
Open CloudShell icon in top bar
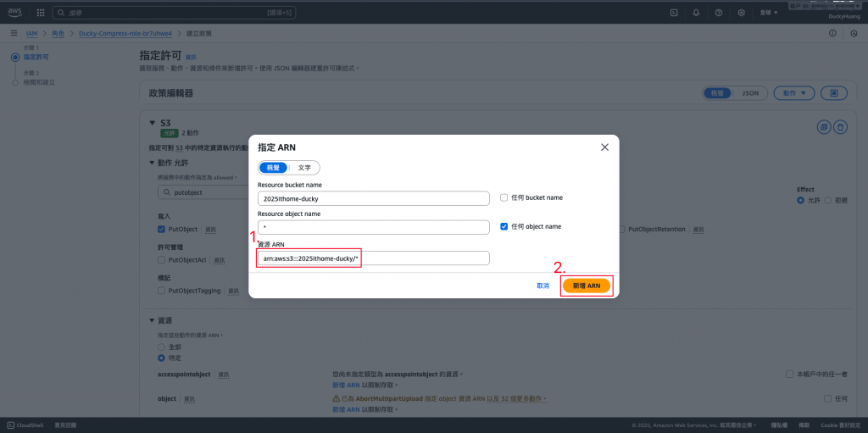tap(674, 12)
